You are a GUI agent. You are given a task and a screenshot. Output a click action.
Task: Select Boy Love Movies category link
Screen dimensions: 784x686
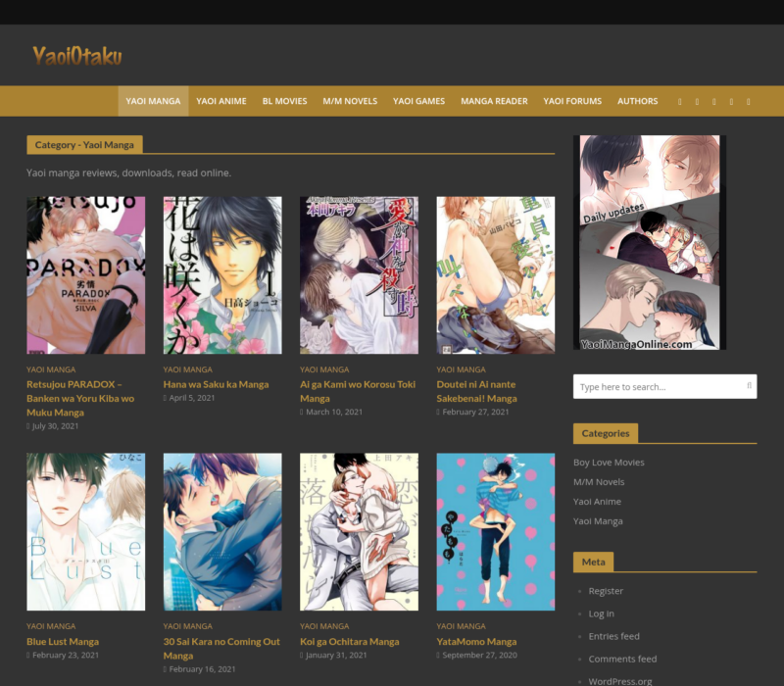click(609, 463)
